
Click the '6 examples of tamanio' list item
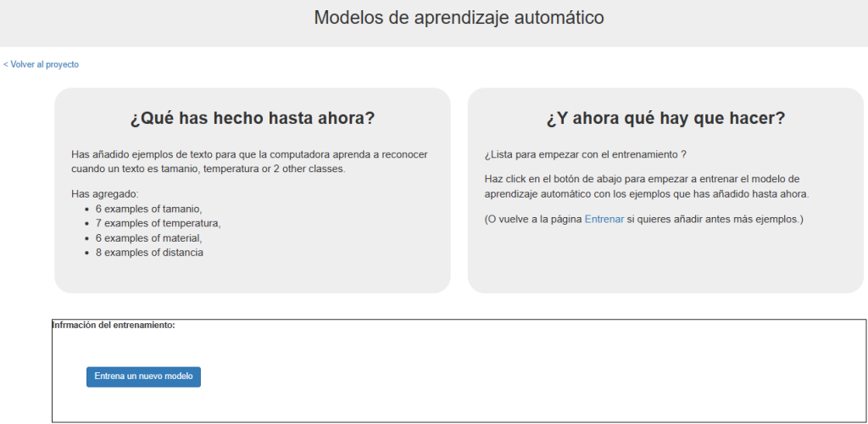pyautogui.click(x=148, y=209)
